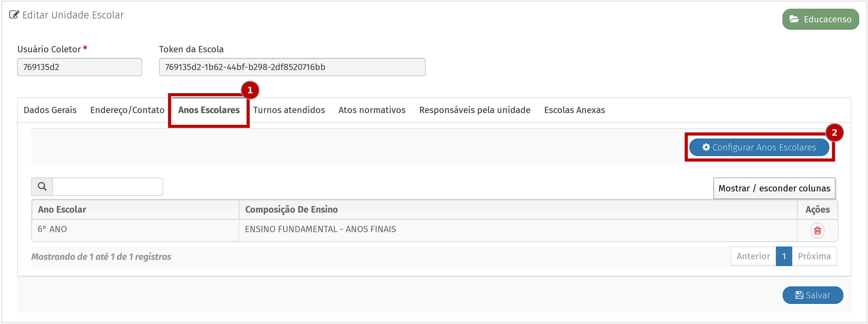Click the Token da Escola field
The width and height of the screenshot is (868, 324).
point(292,67)
